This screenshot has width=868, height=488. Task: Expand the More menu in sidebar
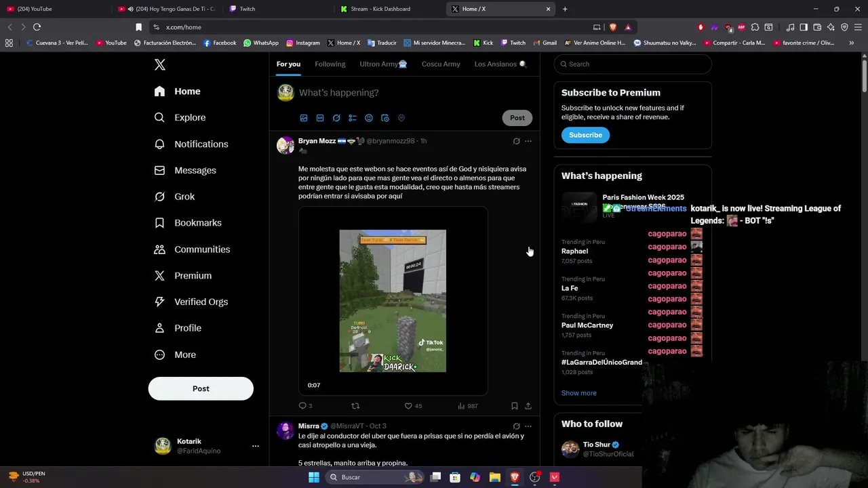[x=175, y=354]
